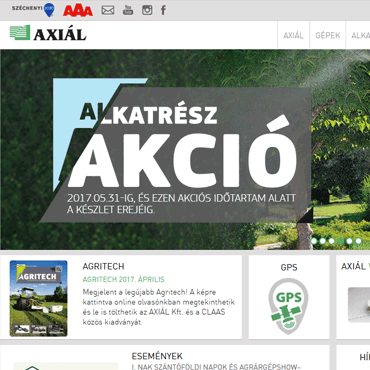Viewport: 370px width, 370px height.
Task: Open the product image in AXIÁL card
Action: (359, 305)
